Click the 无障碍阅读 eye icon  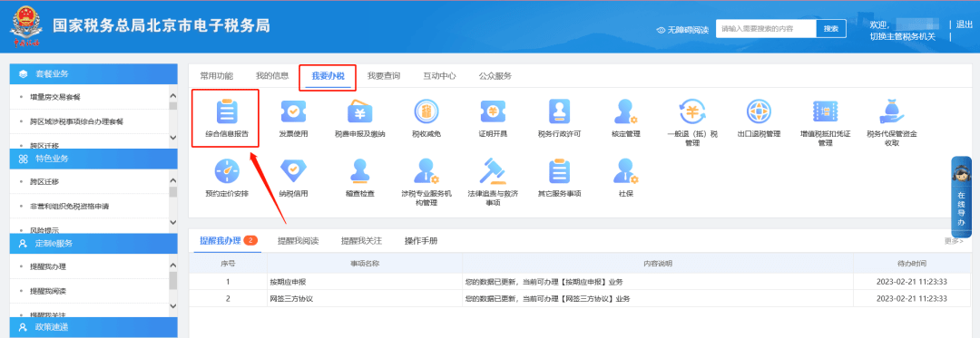(x=661, y=30)
